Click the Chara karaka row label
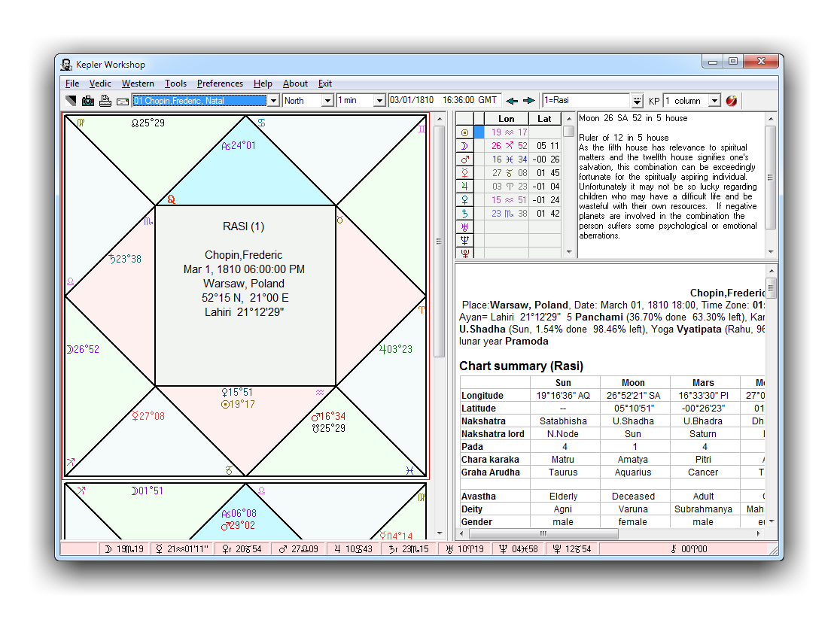The width and height of the screenshot is (837, 644). click(490, 460)
